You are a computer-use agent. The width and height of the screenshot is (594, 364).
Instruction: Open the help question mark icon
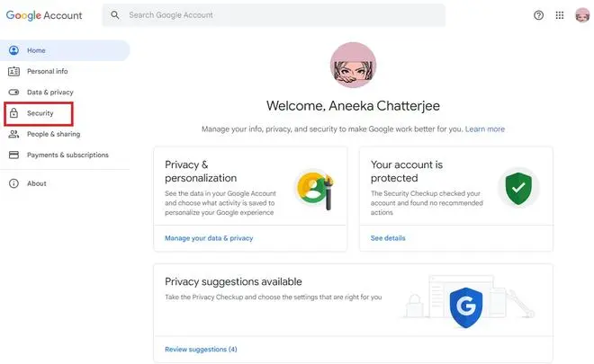click(539, 15)
